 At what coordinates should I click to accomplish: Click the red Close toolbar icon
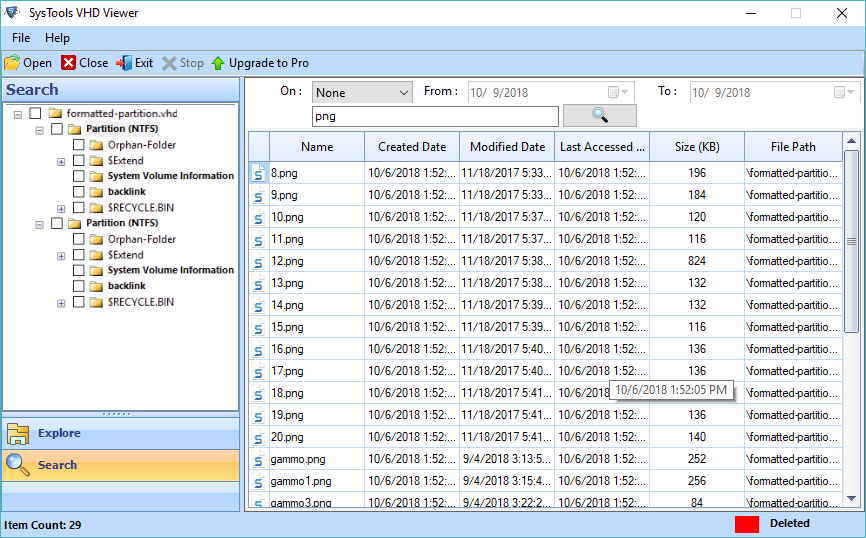click(68, 63)
